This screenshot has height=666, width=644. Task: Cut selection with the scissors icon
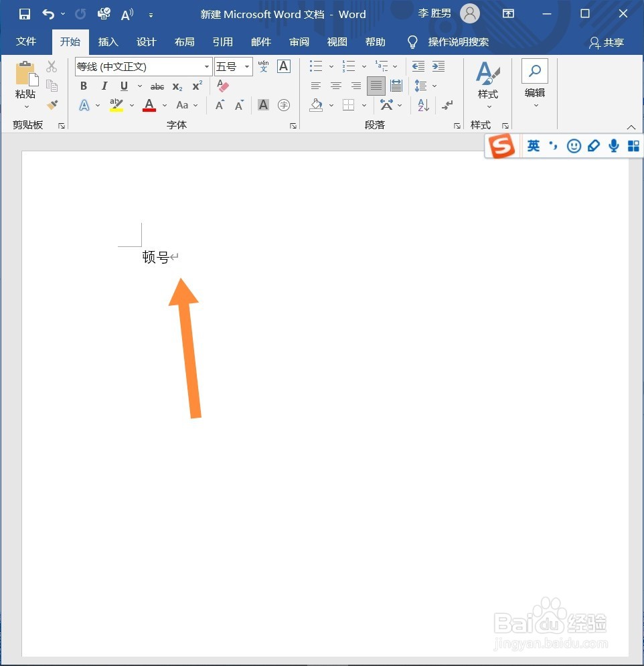pos(52,66)
